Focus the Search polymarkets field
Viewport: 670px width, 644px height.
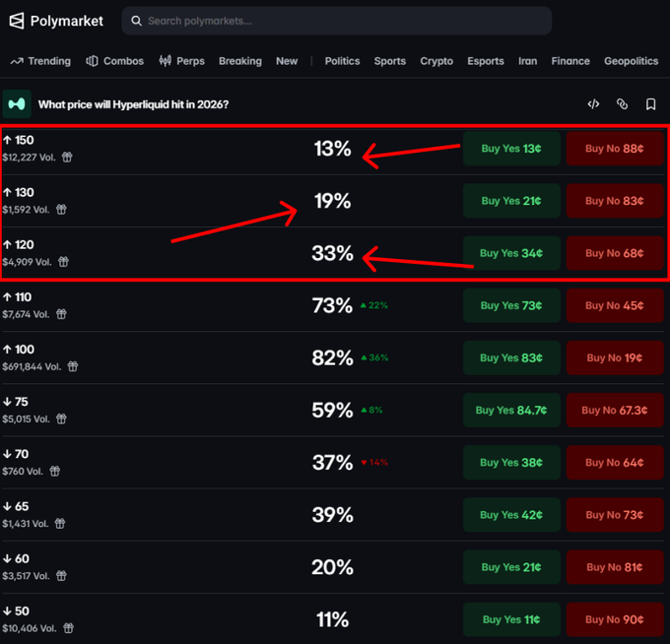[337, 21]
